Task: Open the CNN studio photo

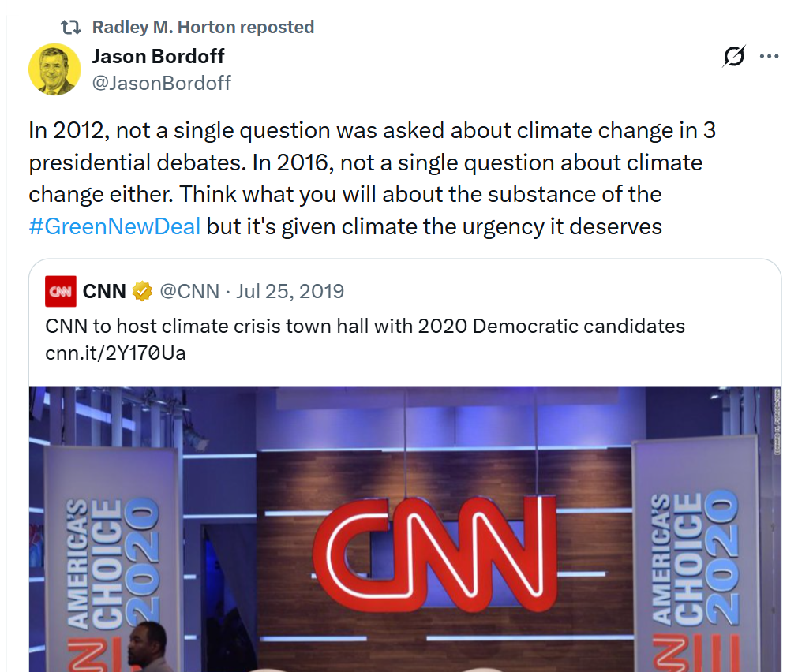Action: 405,529
